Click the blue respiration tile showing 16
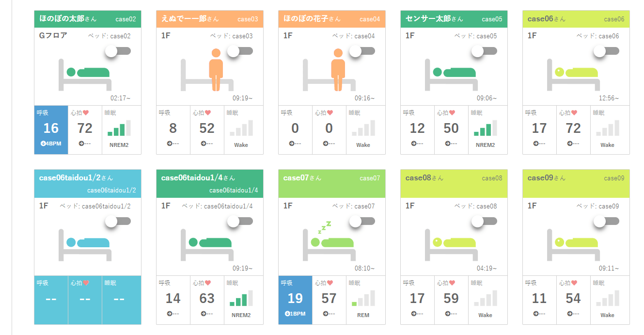Viewport: 644px width, 335px height. coord(51,130)
